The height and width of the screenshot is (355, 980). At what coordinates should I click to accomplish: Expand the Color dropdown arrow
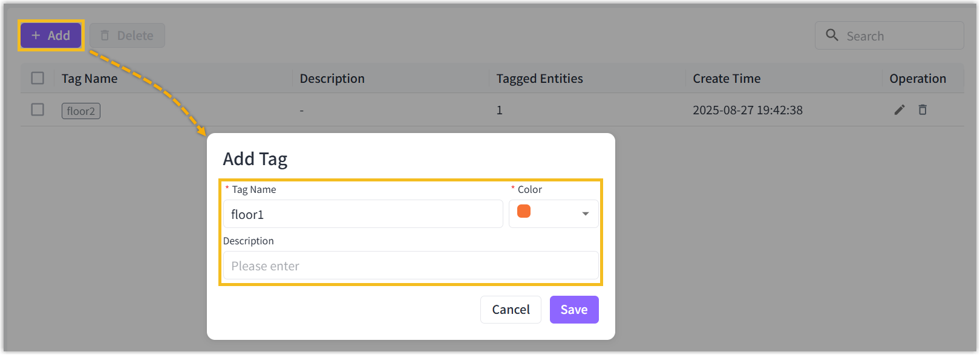pos(585,214)
